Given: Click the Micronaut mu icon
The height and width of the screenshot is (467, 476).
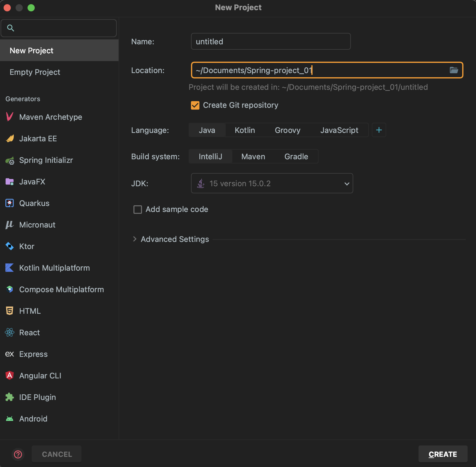Looking at the screenshot, I should point(10,225).
